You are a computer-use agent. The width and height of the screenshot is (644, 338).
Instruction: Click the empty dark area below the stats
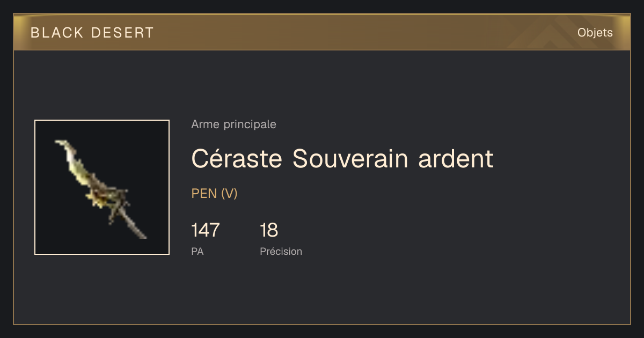point(322,292)
